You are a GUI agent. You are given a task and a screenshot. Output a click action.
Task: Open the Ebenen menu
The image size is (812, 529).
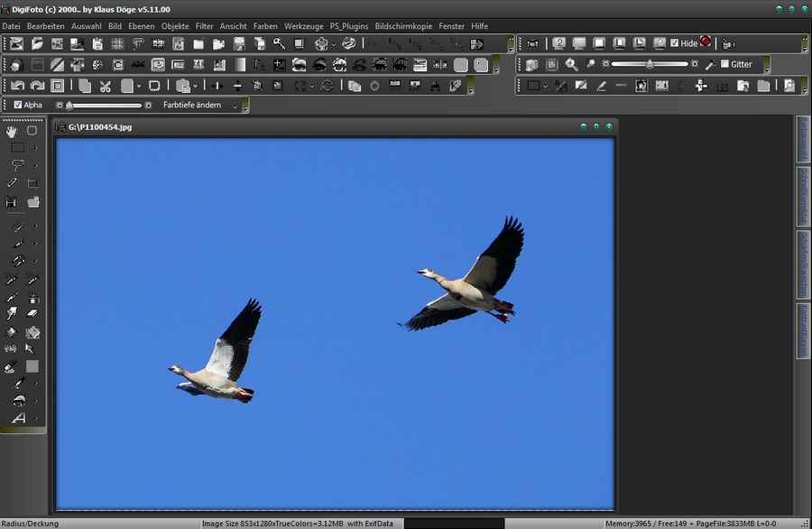[141, 26]
